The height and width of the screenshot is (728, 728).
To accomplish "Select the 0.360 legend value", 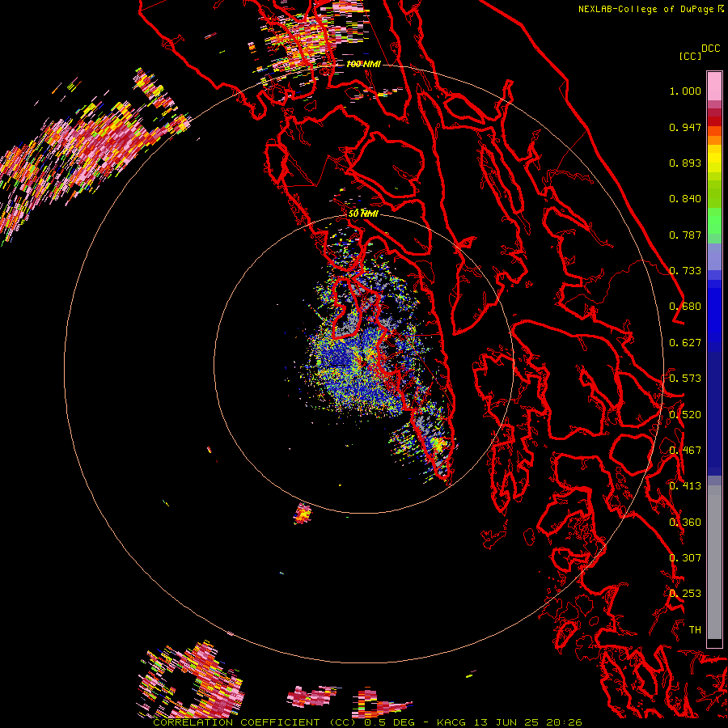I will pyautogui.click(x=685, y=523).
